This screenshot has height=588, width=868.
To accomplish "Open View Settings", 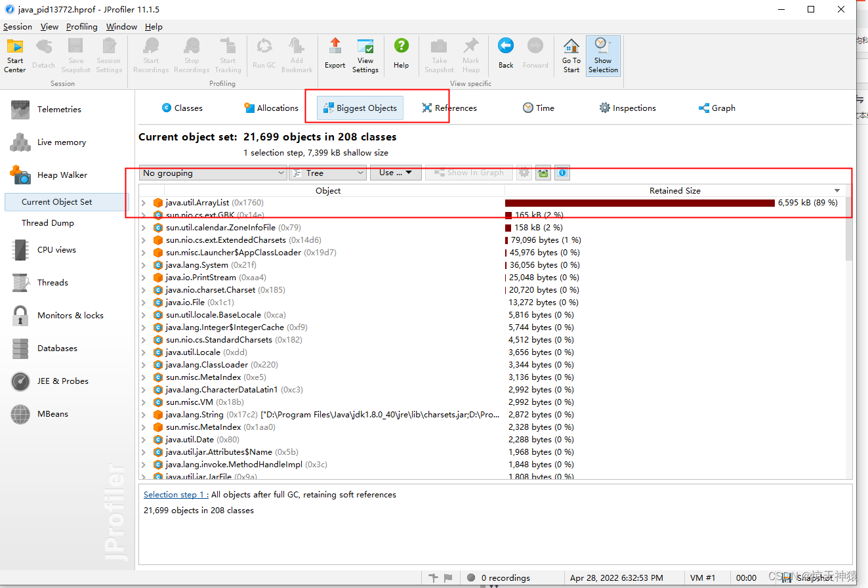I will pos(365,56).
